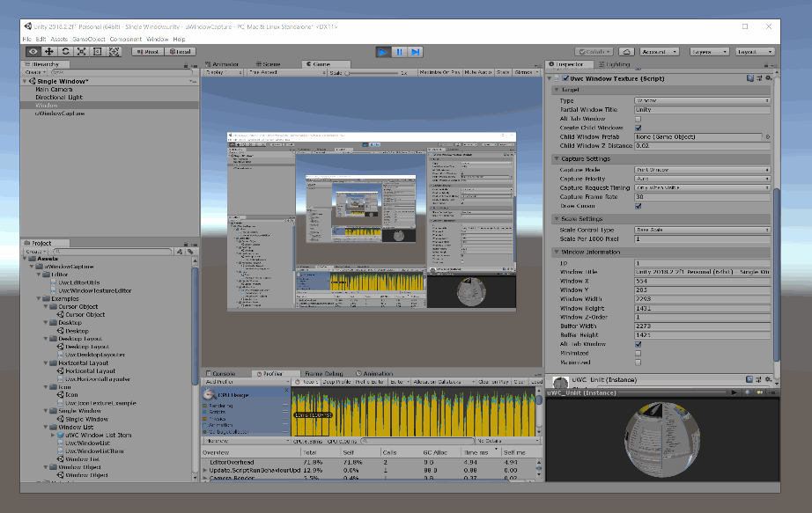812x513 pixels.
Task: Open the Assets menu
Action: [58, 40]
